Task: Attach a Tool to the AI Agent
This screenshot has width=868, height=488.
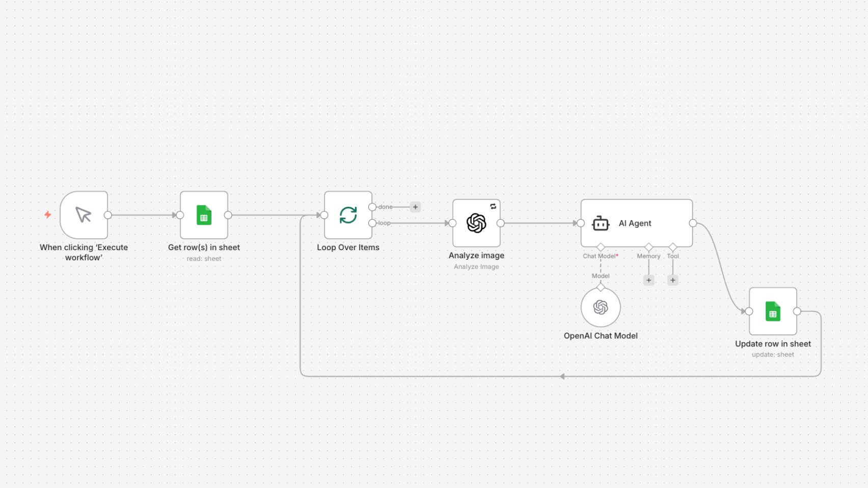Action: click(672, 280)
